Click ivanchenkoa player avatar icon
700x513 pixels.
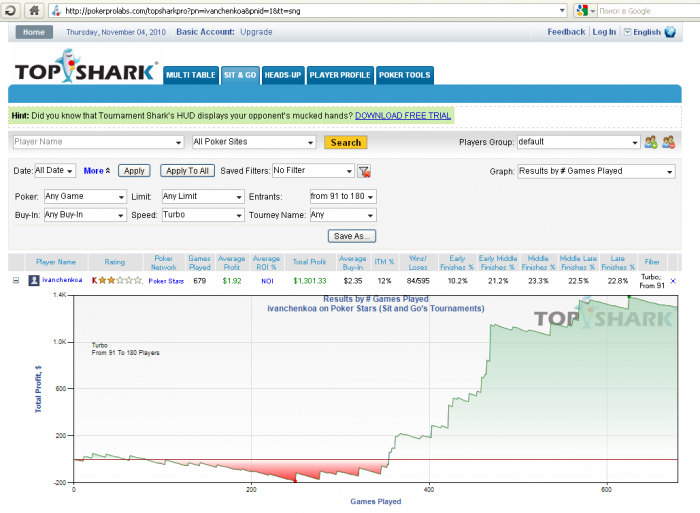coord(34,280)
